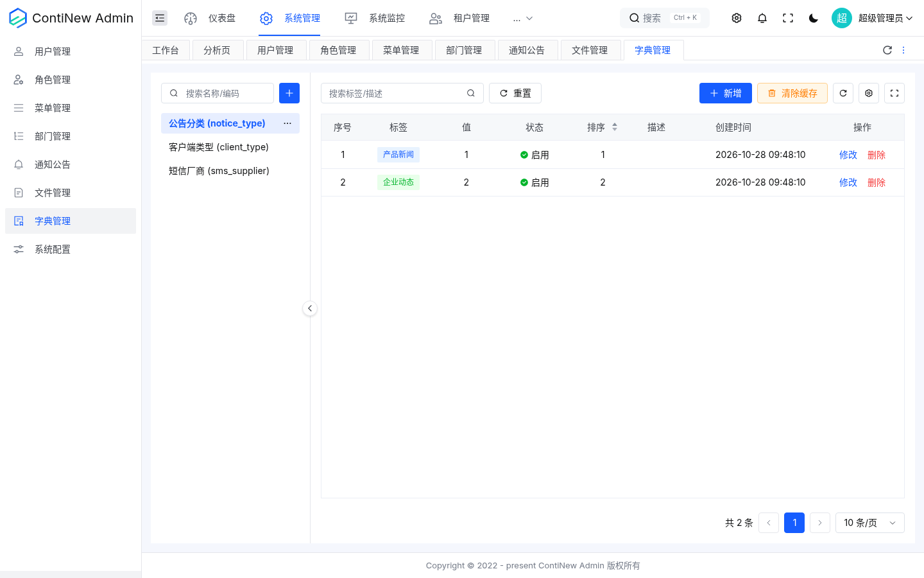Click the search magnifier in 搜索标签/描述

tap(471, 93)
